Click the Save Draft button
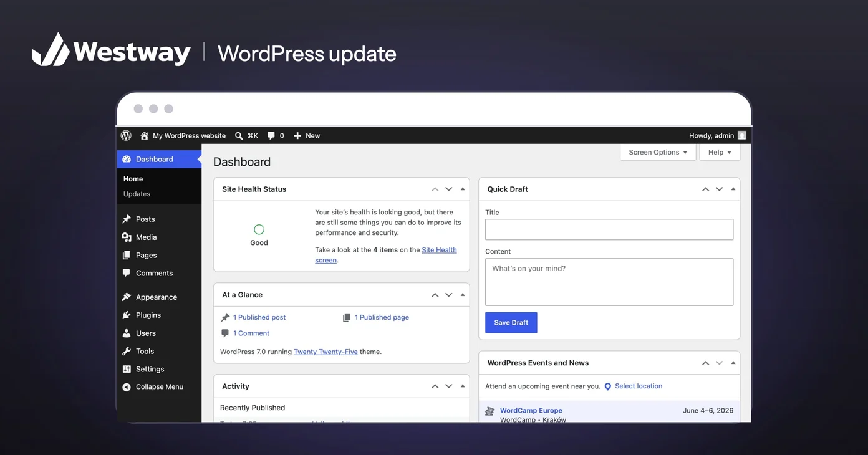Viewport: 868px width, 455px height. point(511,323)
